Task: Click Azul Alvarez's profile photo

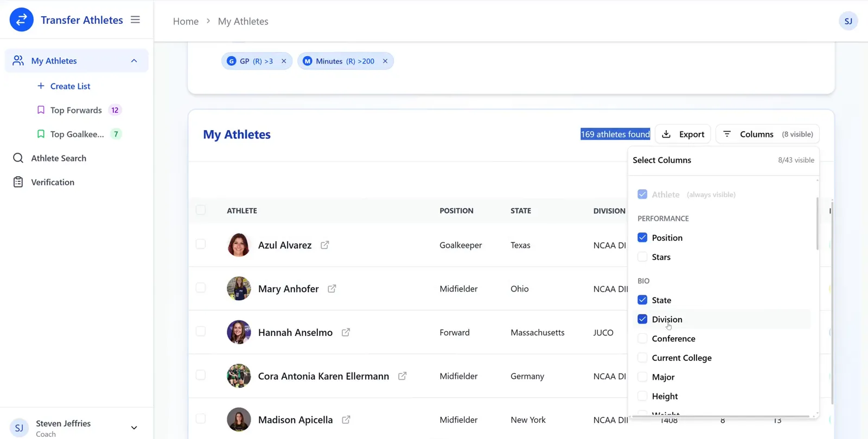Action: point(239,245)
